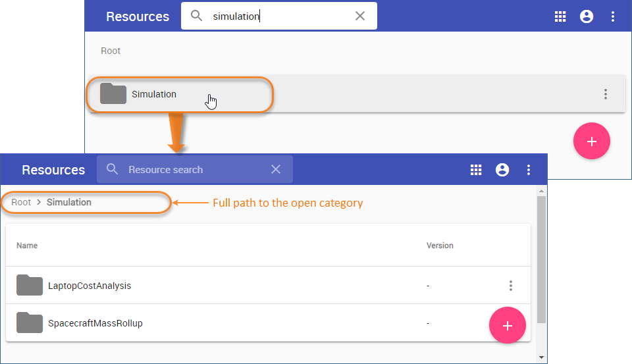
Task: Click the search icon in the lower header
Action: click(113, 170)
